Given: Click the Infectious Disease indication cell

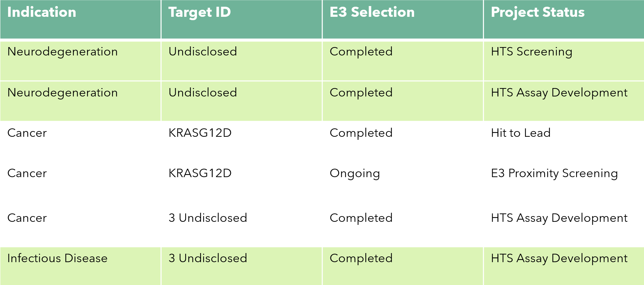Looking at the screenshot, I should pyautogui.click(x=57, y=258).
